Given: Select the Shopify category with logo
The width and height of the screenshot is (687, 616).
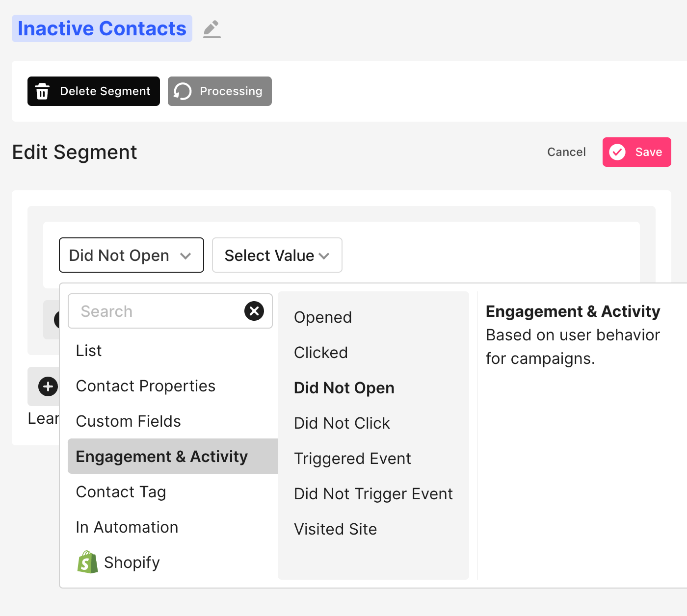Looking at the screenshot, I should 119,562.
